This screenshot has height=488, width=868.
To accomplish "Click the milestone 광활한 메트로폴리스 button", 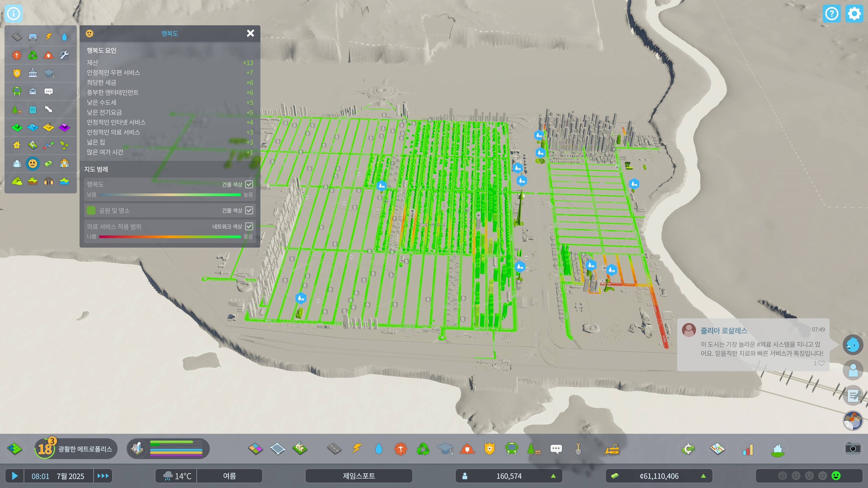I will pyautogui.click(x=76, y=449).
